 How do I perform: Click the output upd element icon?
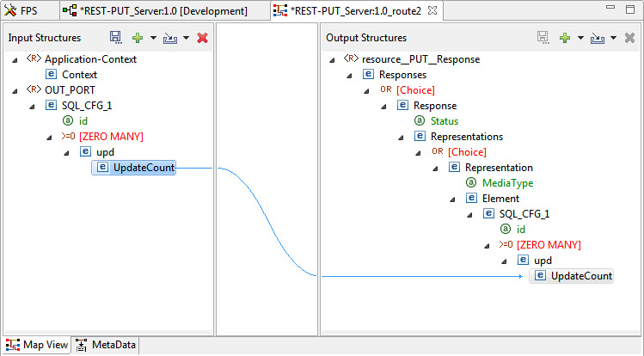(x=524, y=261)
